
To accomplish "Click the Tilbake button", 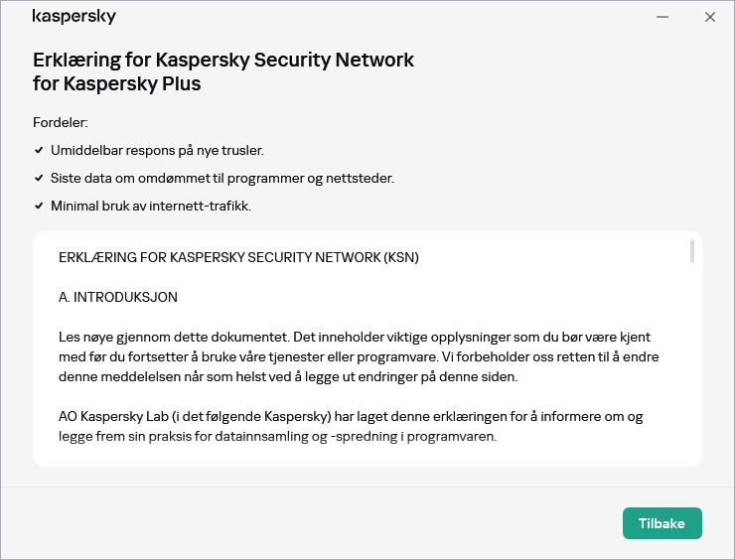I will (661, 523).
